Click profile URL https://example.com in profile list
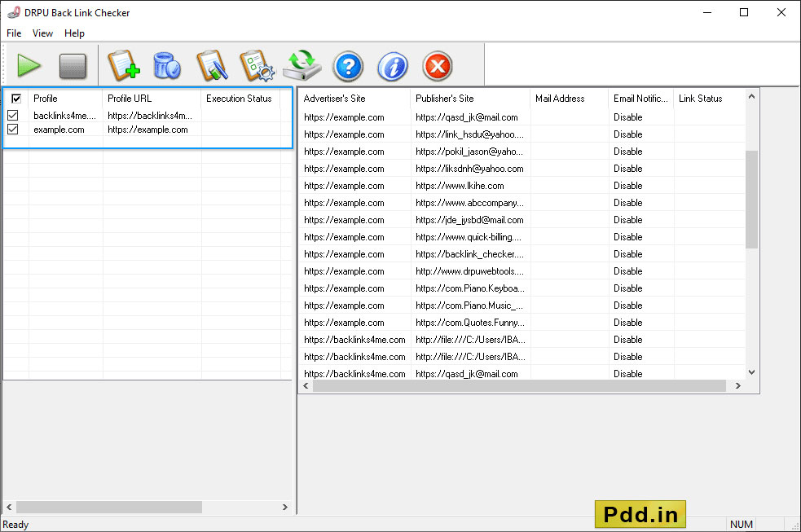The height and width of the screenshot is (532, 801). coord(147,130)
